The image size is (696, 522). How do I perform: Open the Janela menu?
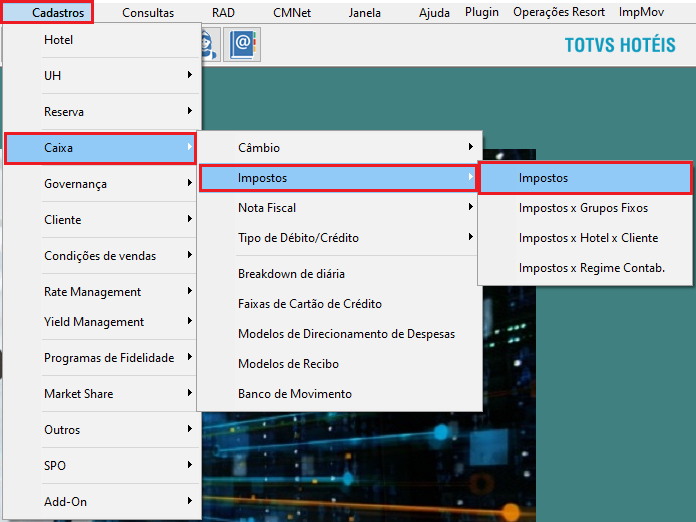coord(364,12)
